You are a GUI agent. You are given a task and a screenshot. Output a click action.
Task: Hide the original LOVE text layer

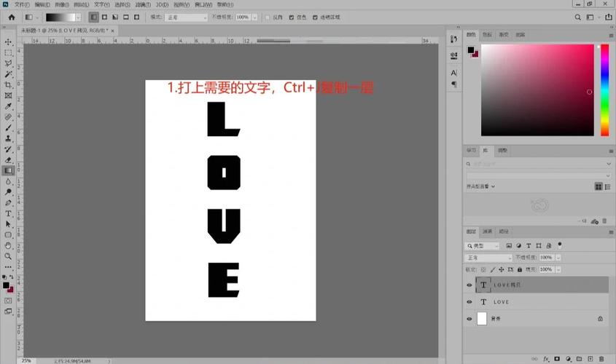click(x=469, y=302)
